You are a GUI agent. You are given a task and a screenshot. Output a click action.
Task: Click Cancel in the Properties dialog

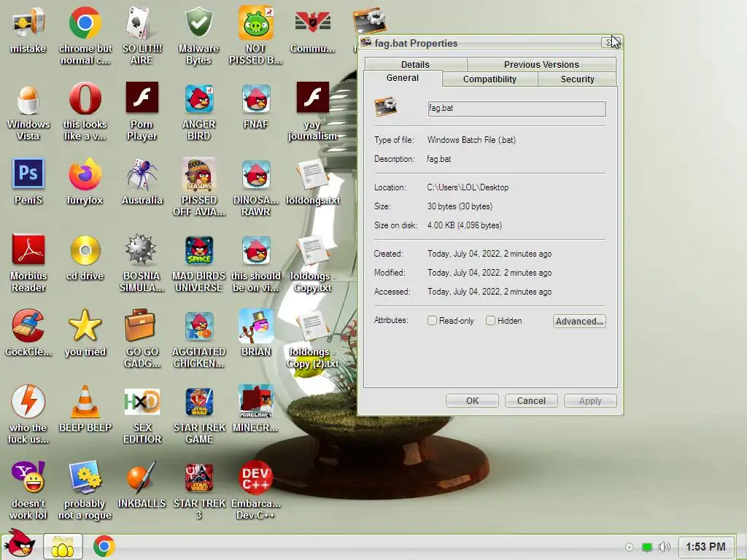531,401
